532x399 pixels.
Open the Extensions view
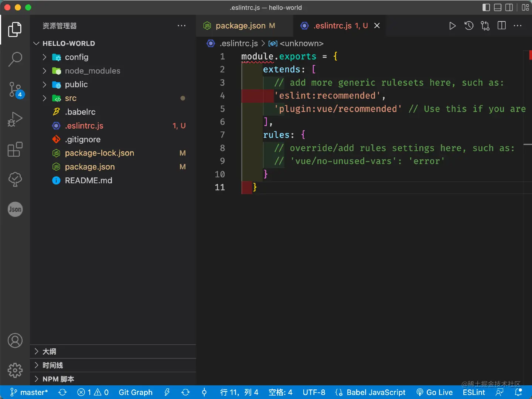point(15,149)
